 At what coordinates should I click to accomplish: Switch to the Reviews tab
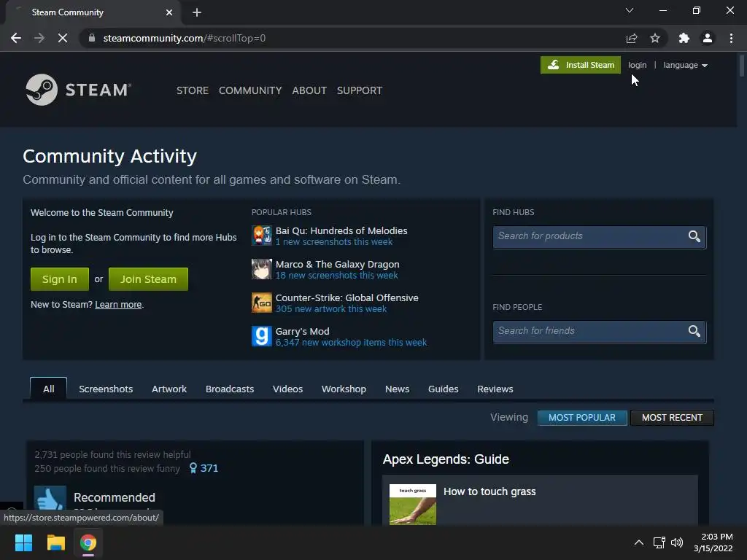[x=495, y=389]
